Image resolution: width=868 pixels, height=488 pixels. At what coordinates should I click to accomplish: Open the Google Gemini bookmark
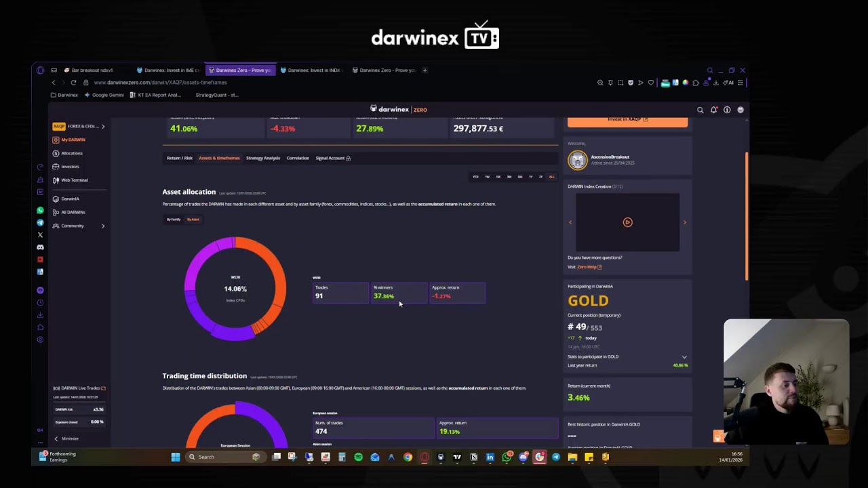point(104,95)
